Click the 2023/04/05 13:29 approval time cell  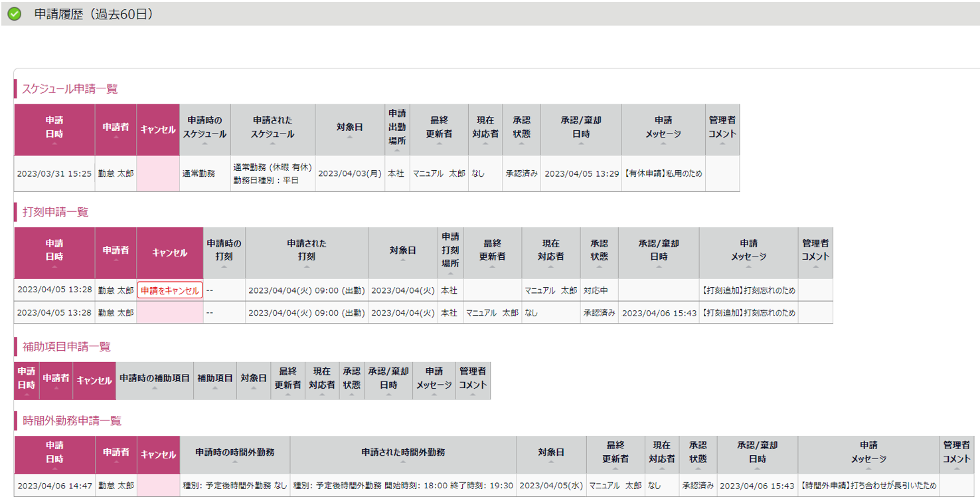581,173
